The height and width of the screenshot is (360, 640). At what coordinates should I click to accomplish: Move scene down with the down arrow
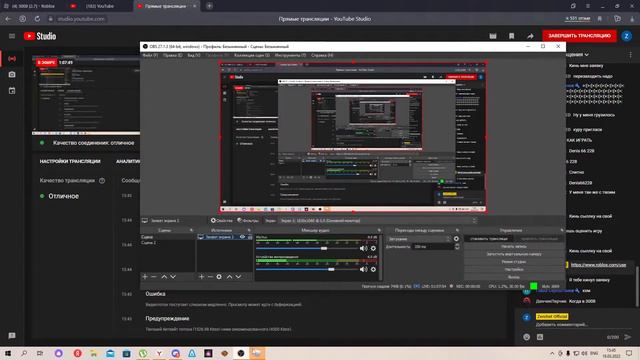(173, 277)
